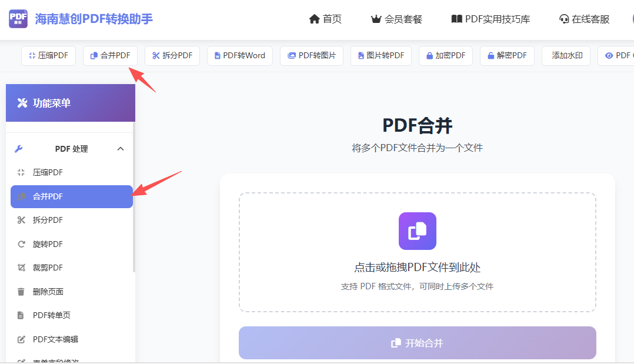Click the eye icon on the cut-off PDF toolbar button
This screenshot has height=364, width=634.
pos(609,56)
